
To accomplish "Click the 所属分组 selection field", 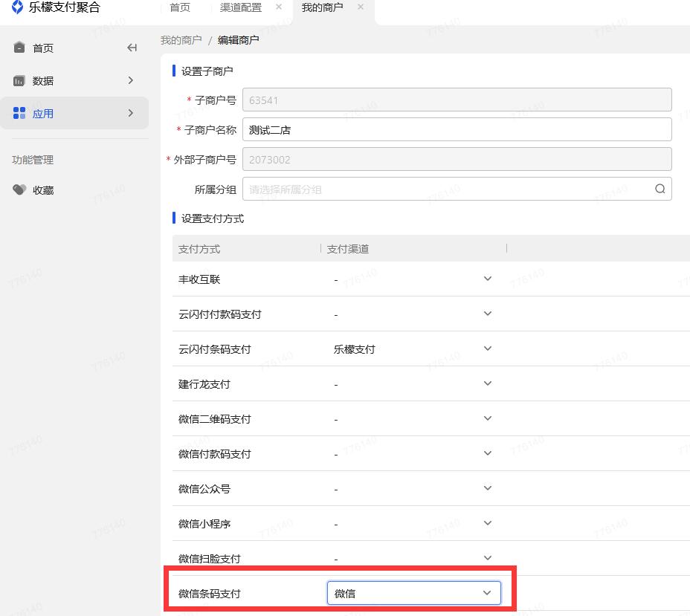I will tap(457, 189).
